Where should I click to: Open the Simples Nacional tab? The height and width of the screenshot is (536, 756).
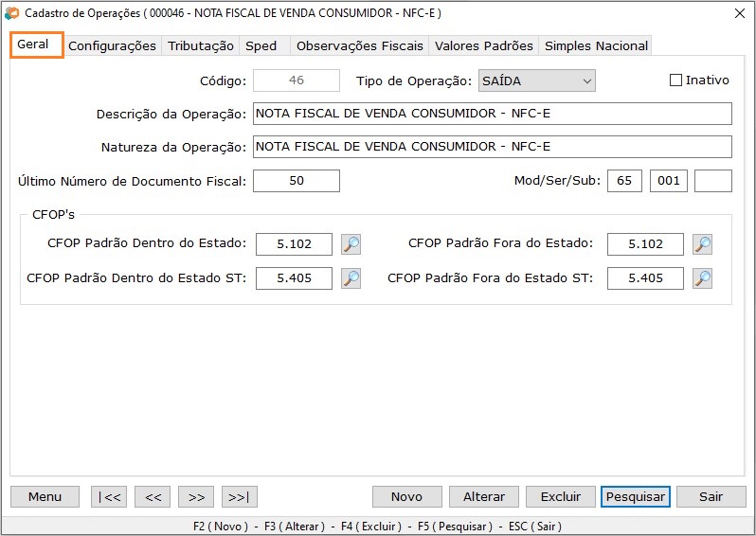point(596,45)
